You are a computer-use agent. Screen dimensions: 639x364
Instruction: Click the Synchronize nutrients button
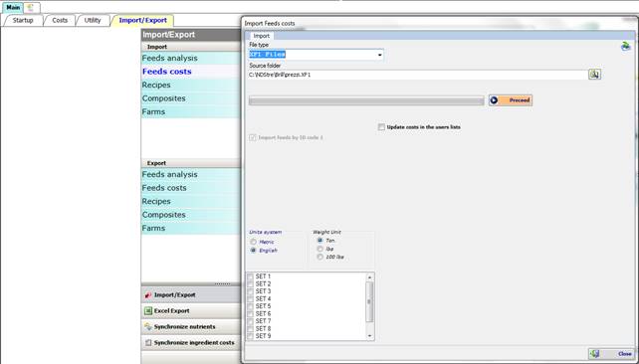(191, 326)
